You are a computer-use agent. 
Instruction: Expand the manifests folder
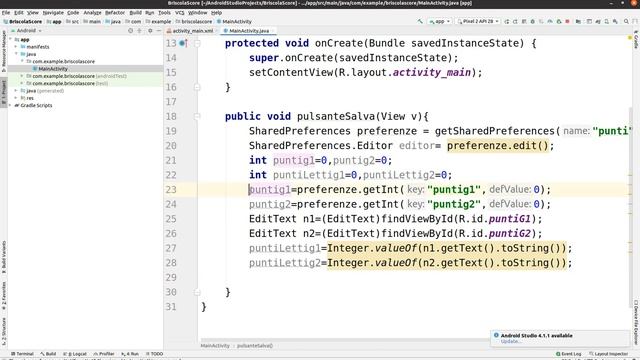(x=16, y=47)
